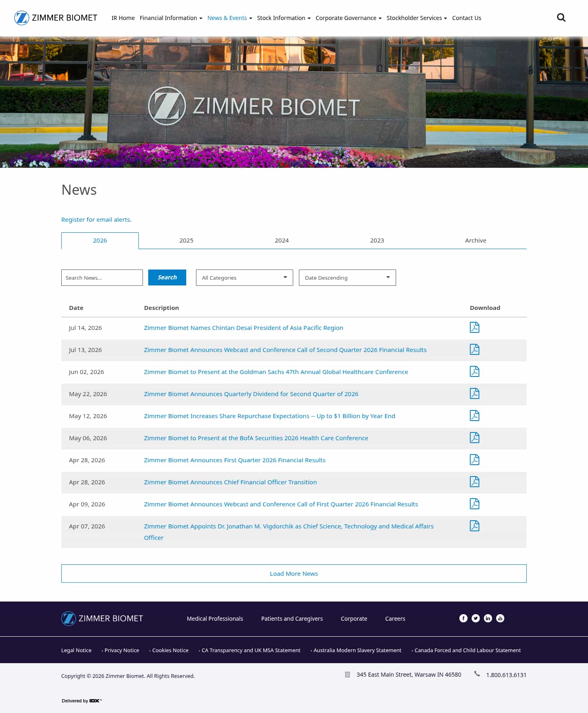Download PDF for First Quarter 2026 webcast news
The height and width of the screenshot is (713, 588).
click(x=474, y=504)
